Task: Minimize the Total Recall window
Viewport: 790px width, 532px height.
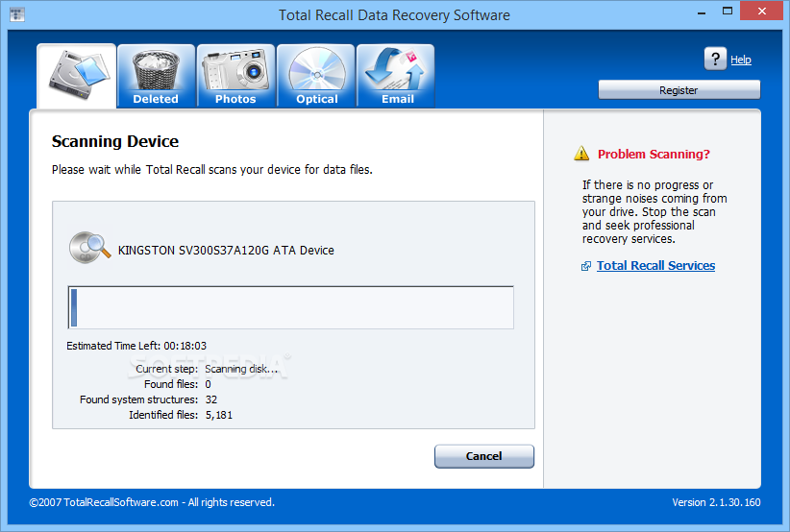Action: point(702,12)
